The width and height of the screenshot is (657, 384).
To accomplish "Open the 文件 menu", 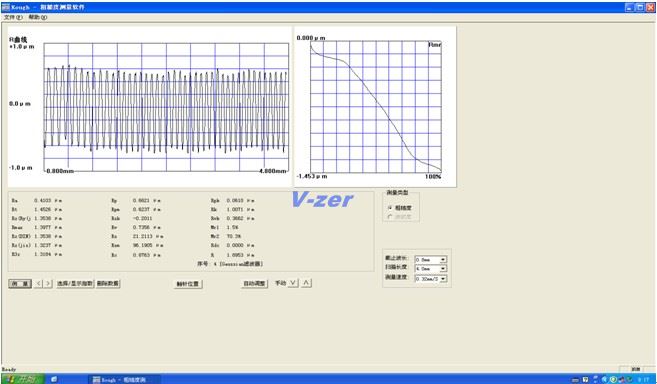I will (x=13, y=18).
